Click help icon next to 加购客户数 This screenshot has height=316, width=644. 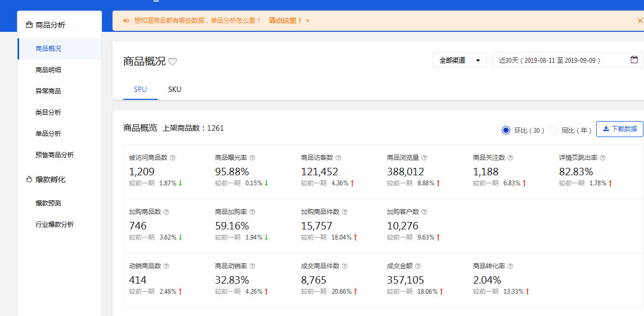424,212
